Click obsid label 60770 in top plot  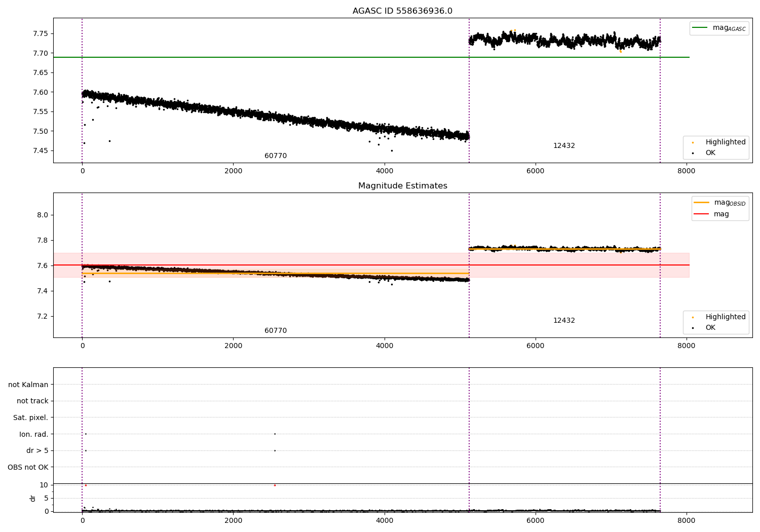(x=276, y=156)
